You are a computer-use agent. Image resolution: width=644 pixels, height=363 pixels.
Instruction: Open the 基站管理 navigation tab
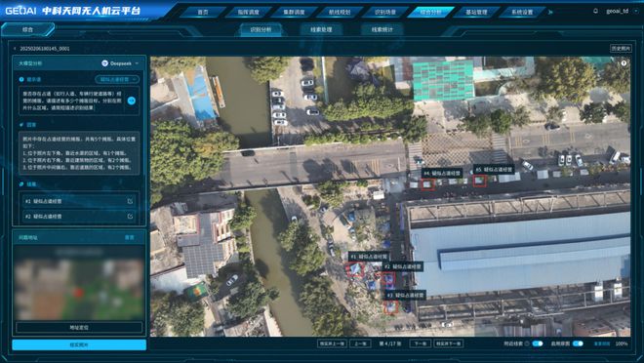476,12
